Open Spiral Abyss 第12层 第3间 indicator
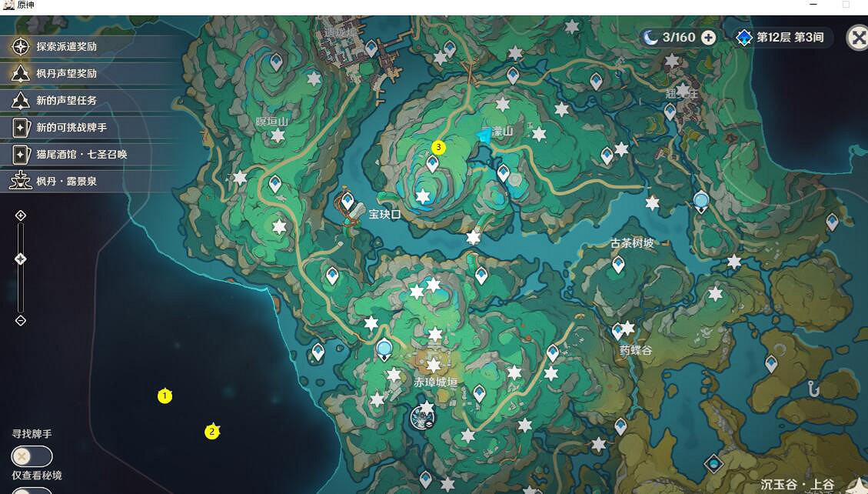Viewport: 868px width, 494px height. (782, 37)
